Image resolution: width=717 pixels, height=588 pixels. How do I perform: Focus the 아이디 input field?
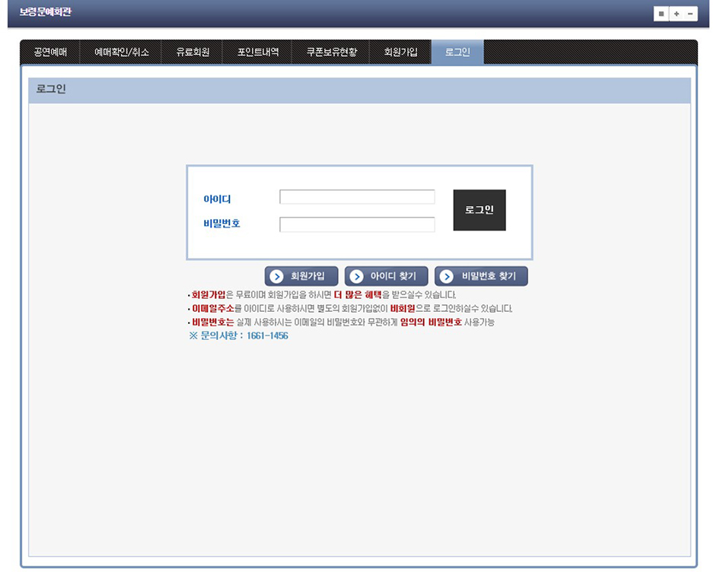point(357,198)
